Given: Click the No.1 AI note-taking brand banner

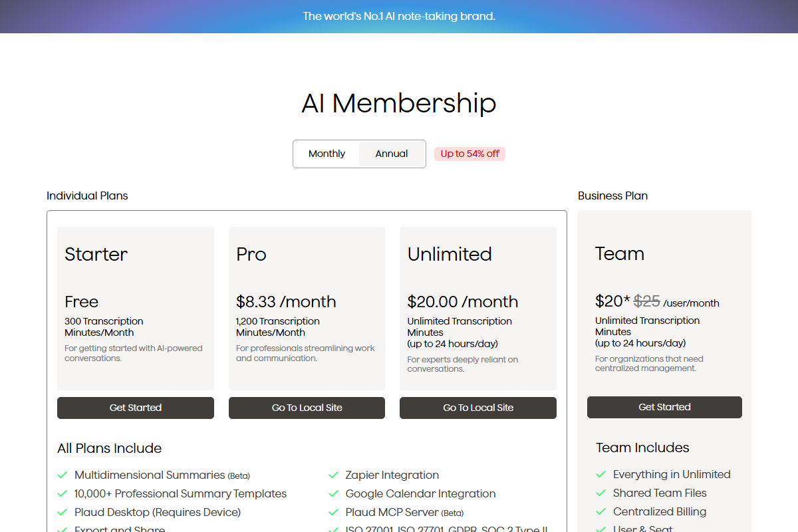Looking at the screenshot, I should [399, 16].
